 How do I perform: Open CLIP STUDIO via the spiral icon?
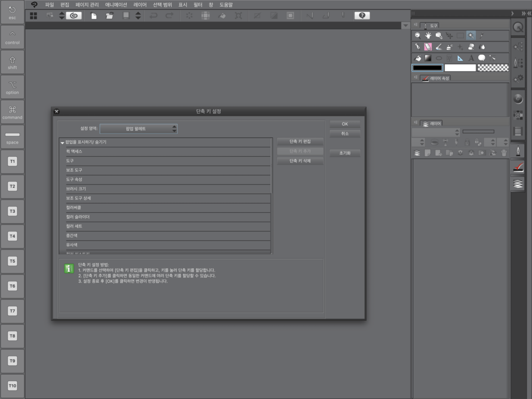click(74, 16)
